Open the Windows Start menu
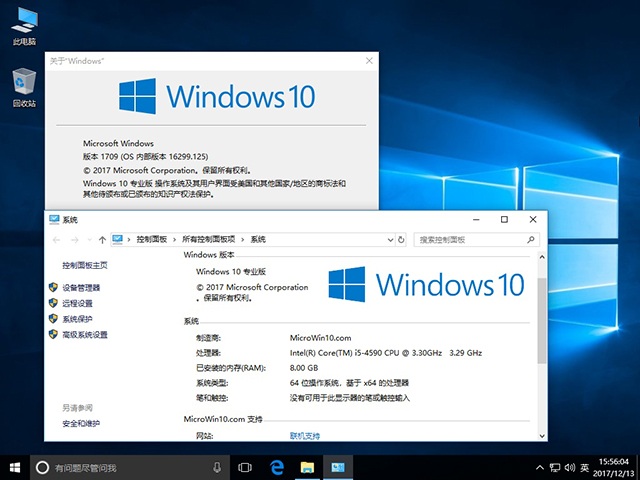This screenshot has height=480, width=640. point(15,468)
